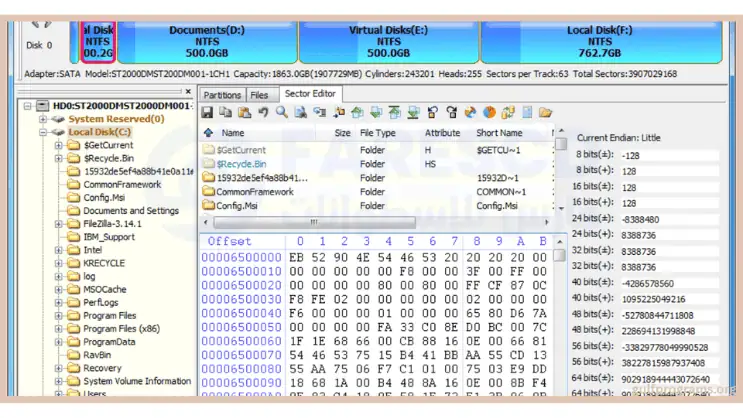Viewport: 743px width, 418px height.
Task: Click the open folder toolbar icon
Action: tap(545, 112)
